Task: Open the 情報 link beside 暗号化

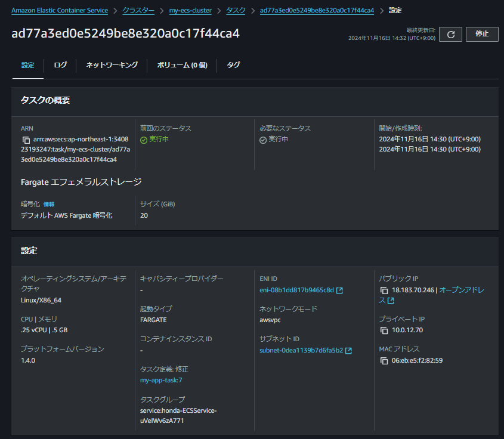Action: (49, 205)
